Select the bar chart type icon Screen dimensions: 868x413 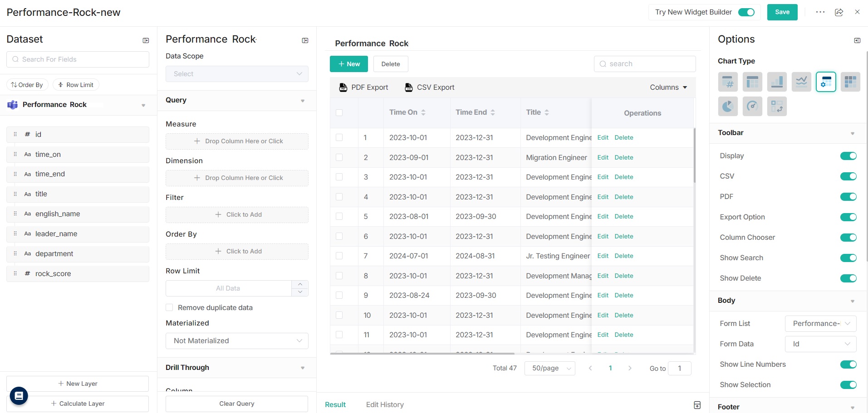[777, 82]
